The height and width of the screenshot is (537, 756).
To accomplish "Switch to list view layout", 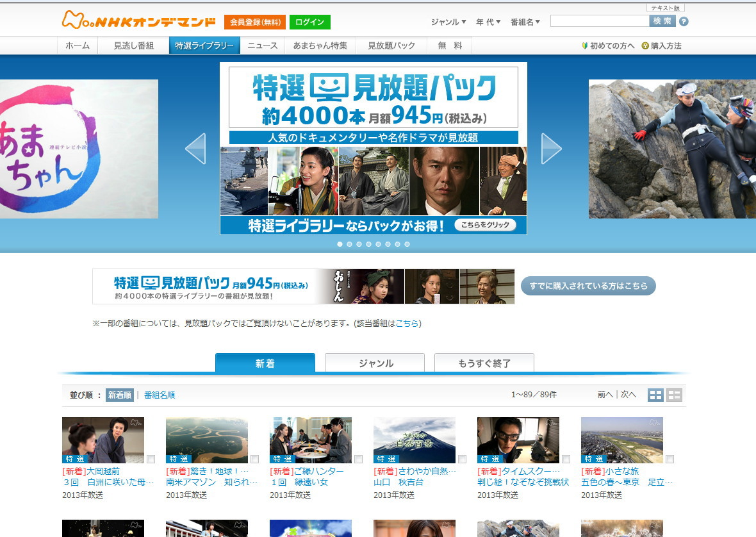I will [674, 395].
